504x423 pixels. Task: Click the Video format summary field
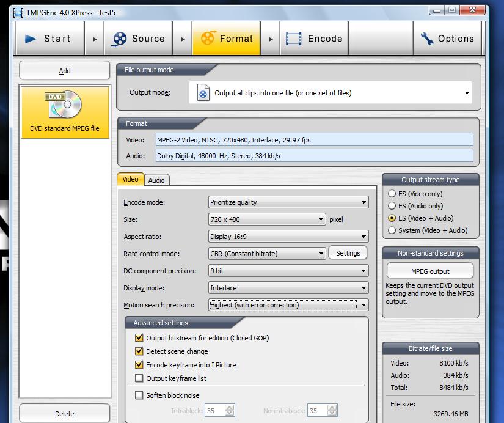315,140
